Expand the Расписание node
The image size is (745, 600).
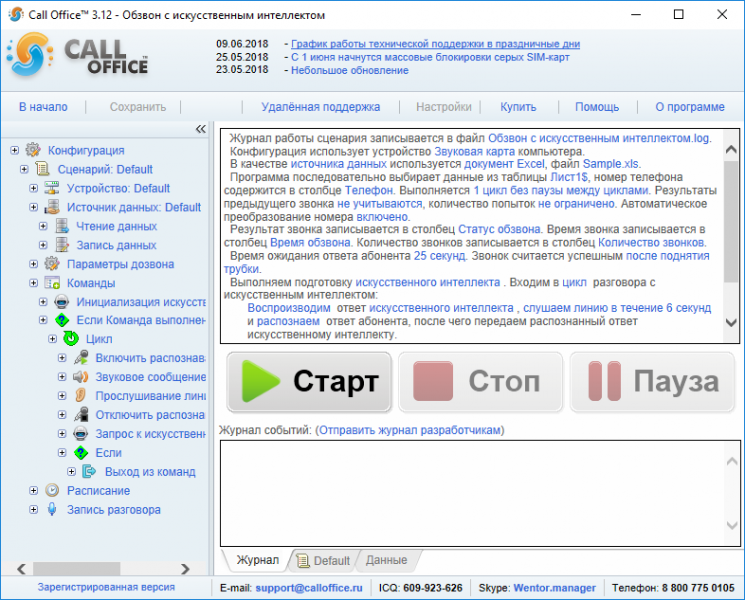(34, 490)
